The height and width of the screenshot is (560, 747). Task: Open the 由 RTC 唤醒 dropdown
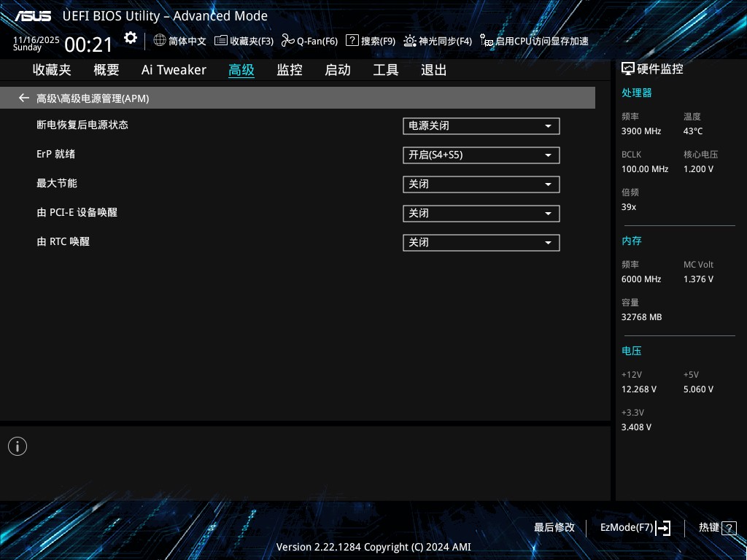(x=481, y=243)
